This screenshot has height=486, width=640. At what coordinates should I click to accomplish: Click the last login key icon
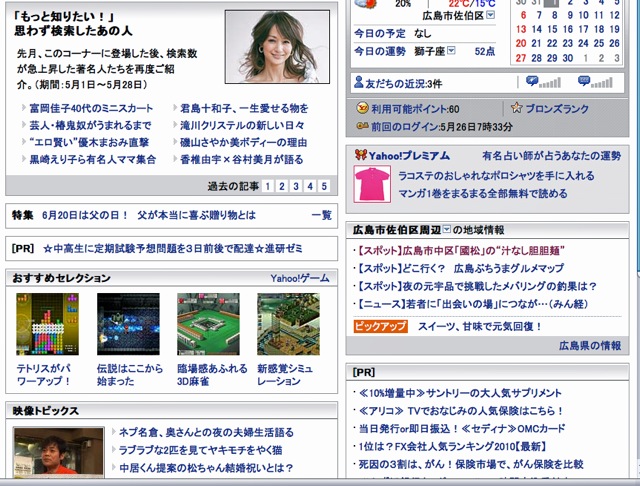tap(362, 126)
